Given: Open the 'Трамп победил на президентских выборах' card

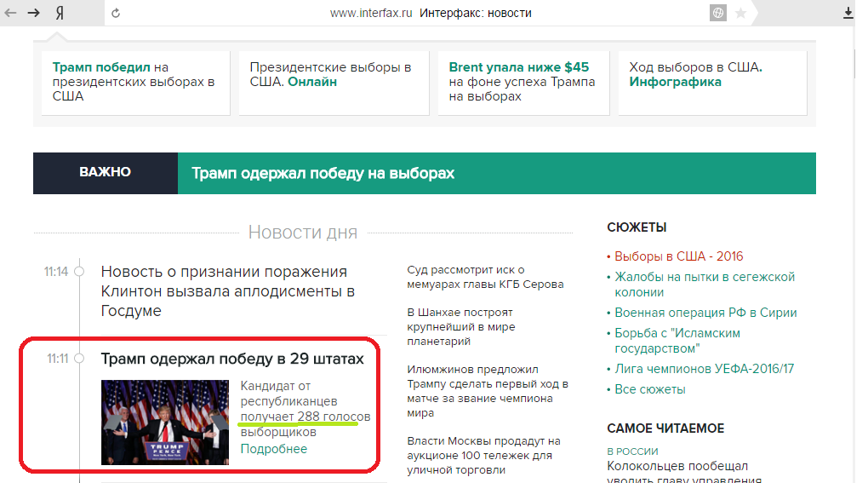Looking at the screenshot, I should pyautogui.click(x=135, y=83).
